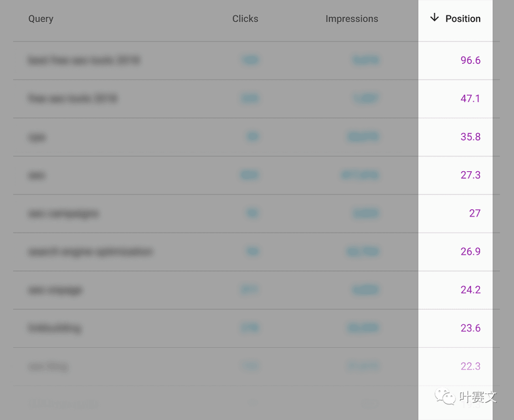The image size is (514, 420).
Task: Click the 23.6 position value
Action: 470,328
